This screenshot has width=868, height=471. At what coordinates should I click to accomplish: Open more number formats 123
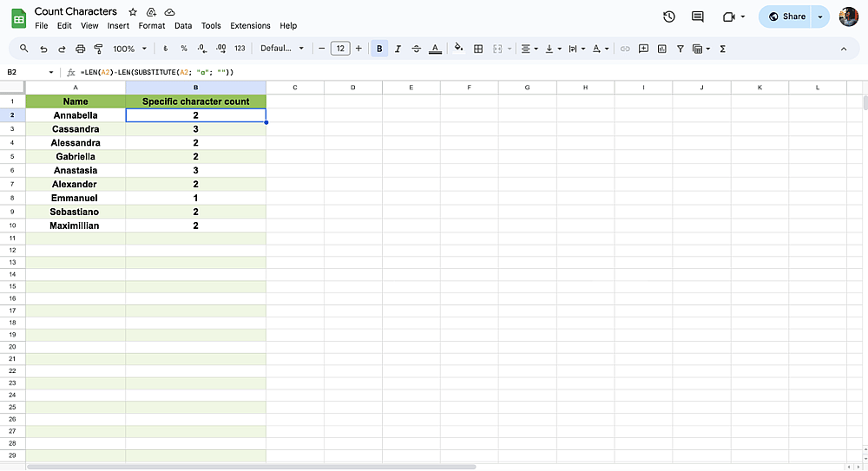[x=240, y=49]
